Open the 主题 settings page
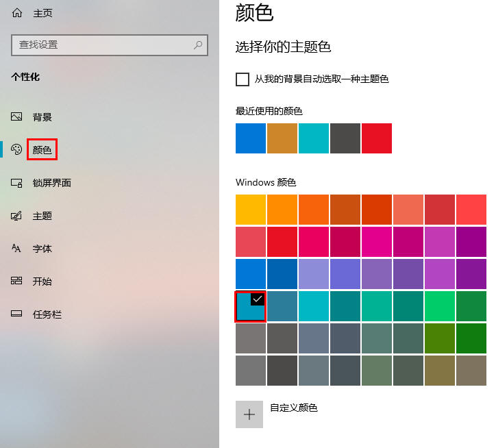Image resolution: width=496 pixels, height=448 pixels. click(x=42, y=216)
